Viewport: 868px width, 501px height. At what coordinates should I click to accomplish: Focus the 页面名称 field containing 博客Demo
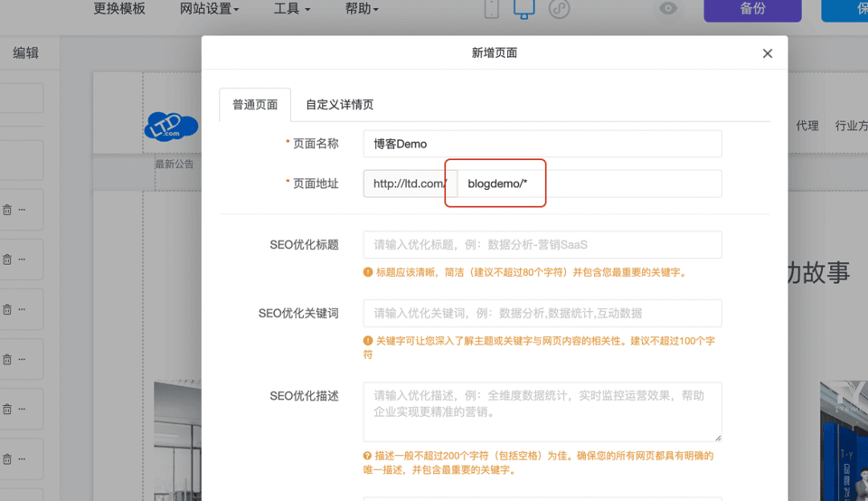[542, 144]
